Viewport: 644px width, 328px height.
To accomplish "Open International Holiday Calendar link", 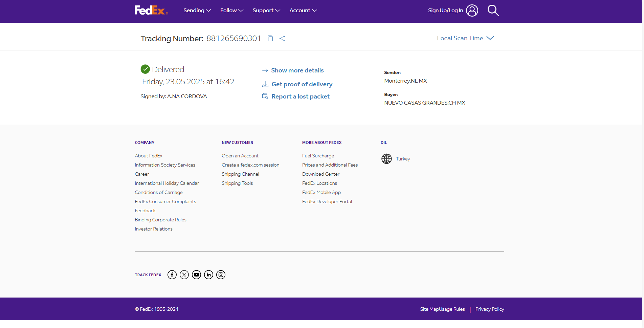I will [x=167, y=183].
